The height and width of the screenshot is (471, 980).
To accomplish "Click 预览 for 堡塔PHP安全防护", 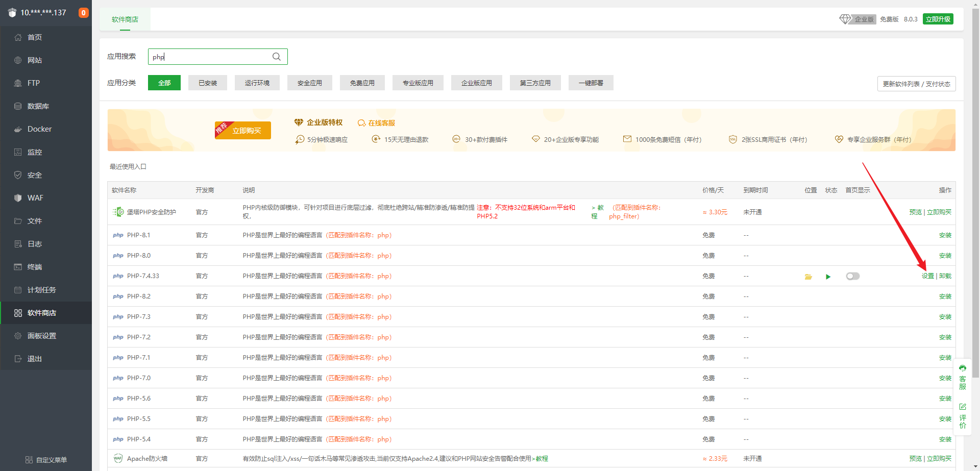I will (x=915, y=212).
